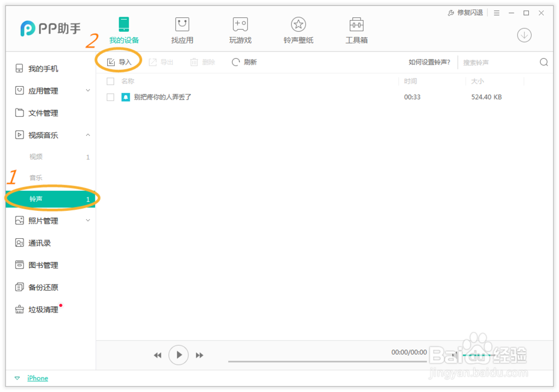
Task: Expand the 照片管理 chevron
Action: click(88, 220)
